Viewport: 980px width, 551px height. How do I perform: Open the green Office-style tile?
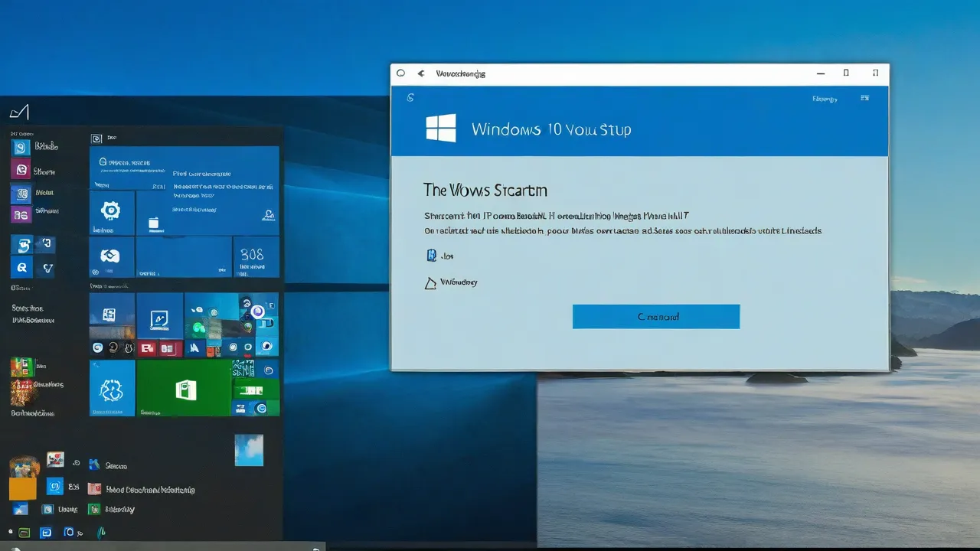[x=184, y=389]
